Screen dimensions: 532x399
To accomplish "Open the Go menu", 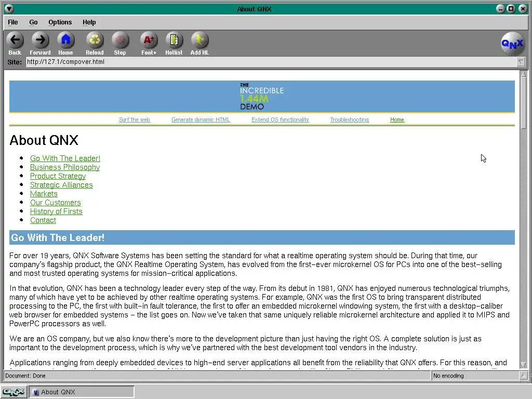I will (33, 22).
